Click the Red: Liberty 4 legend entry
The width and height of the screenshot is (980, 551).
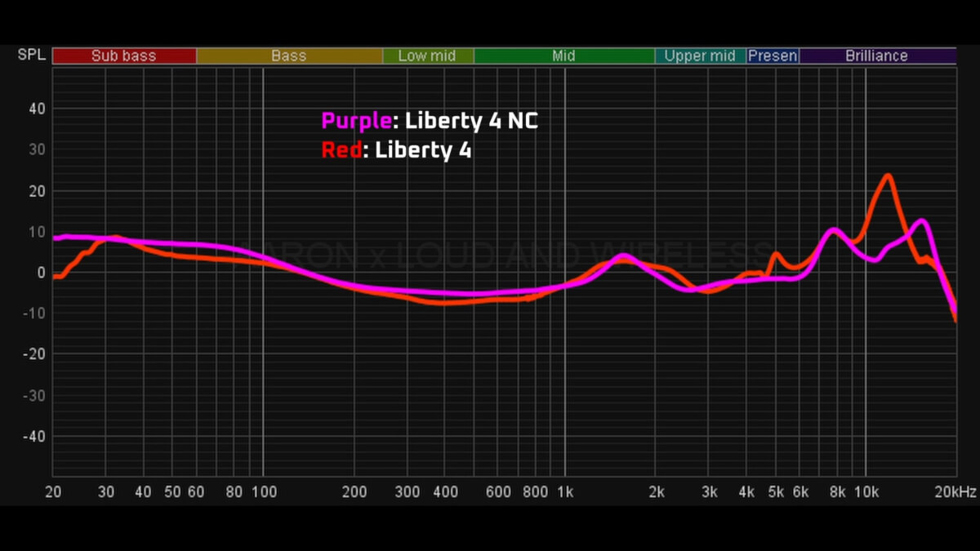click(396, 151)
